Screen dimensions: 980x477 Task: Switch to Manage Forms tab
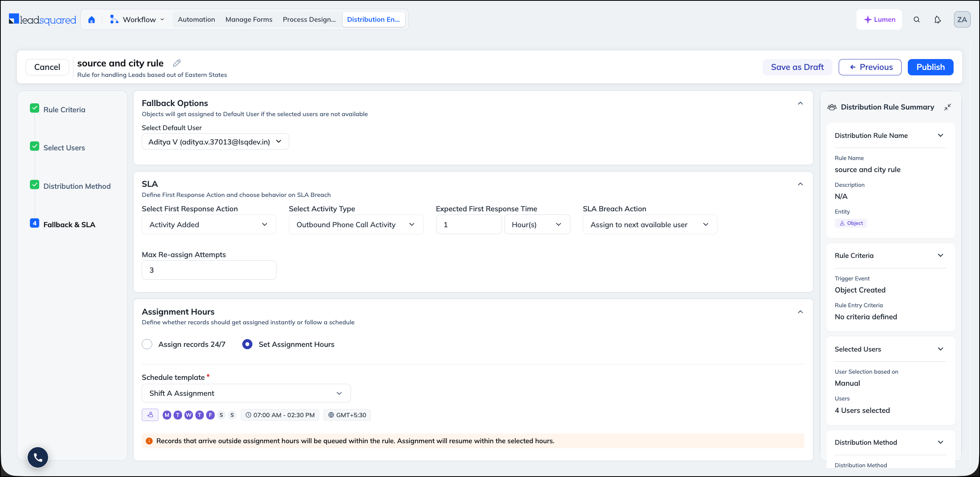point(249,19)
